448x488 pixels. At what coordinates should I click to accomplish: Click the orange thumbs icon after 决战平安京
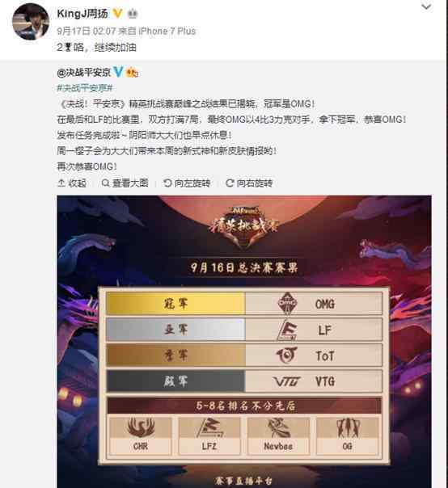click(x=132, y=73)
